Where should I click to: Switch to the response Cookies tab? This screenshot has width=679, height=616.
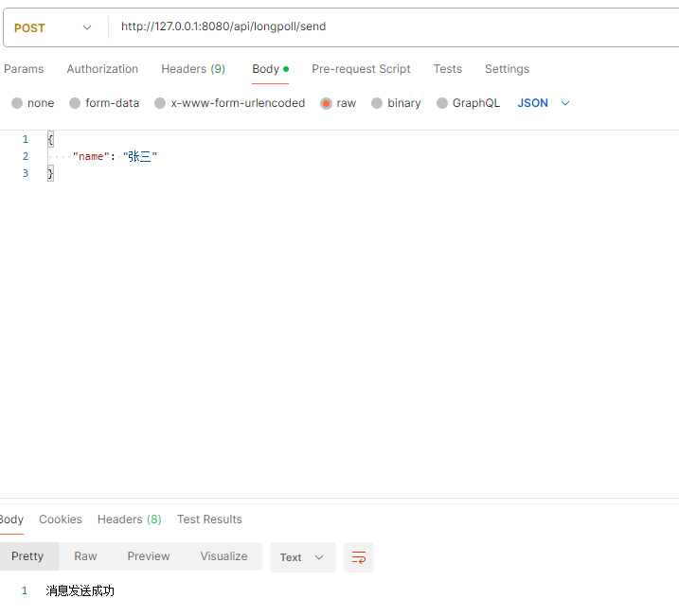pyautogui.click(x=61, y=519)
